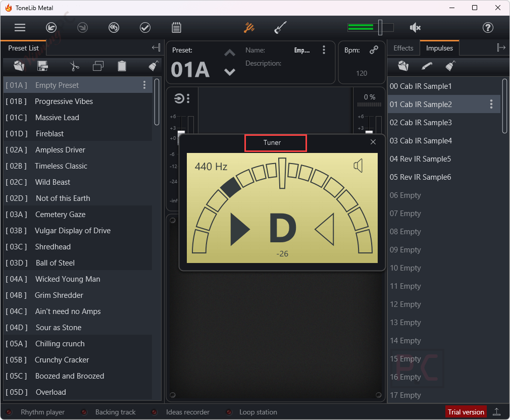Open Empty Preset row options menu
Image resolution: width=510 pixels, height=420 pixels.
(x=144, y=85)
